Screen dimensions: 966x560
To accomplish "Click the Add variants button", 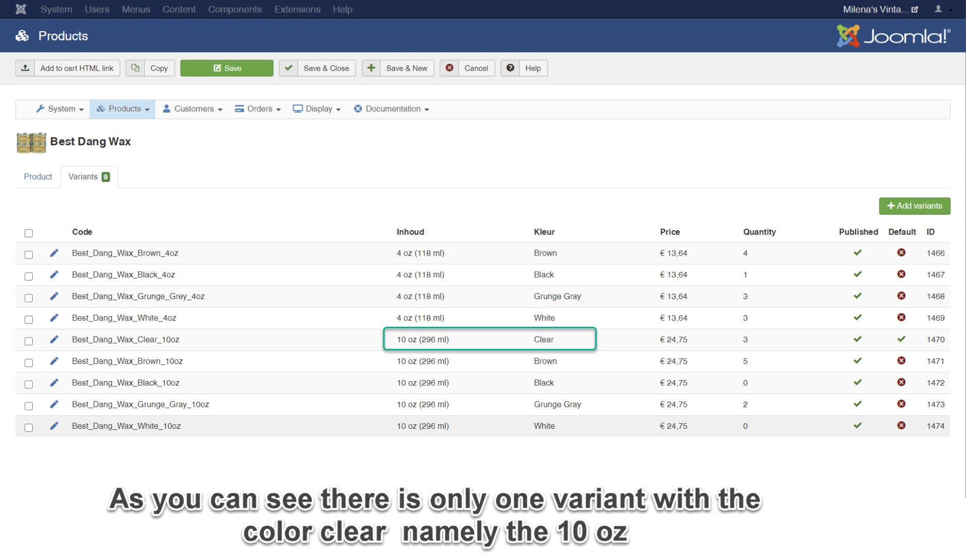I will 915,206.
